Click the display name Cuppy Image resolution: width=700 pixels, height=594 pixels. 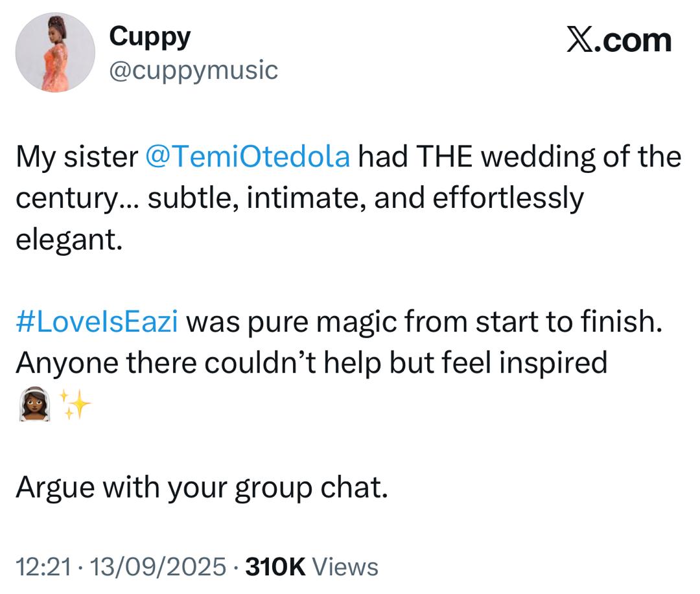150,36
